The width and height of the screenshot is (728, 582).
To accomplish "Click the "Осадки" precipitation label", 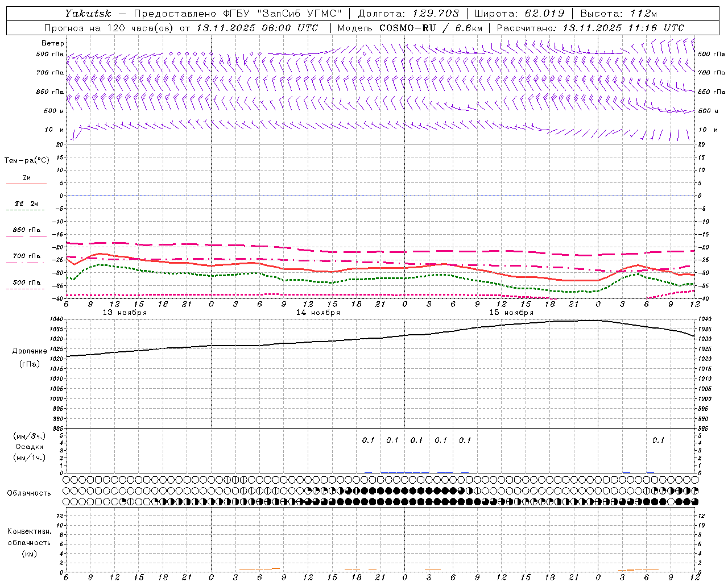I will (x=29, y=447).
